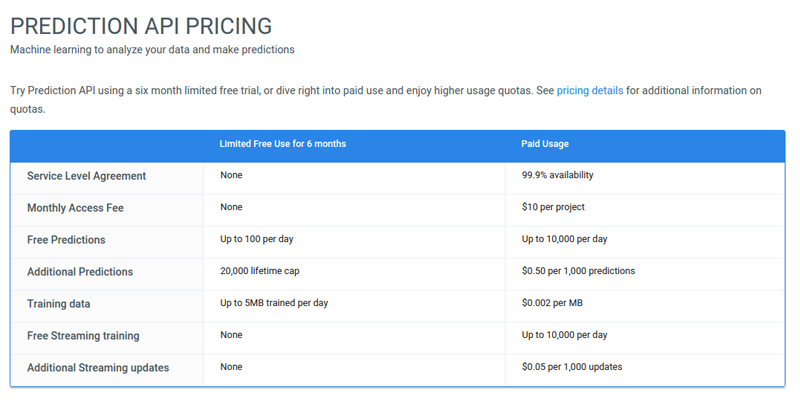Click the Additional Predictions row label
The width and height of the screenshot is (800, 400).
80,272
